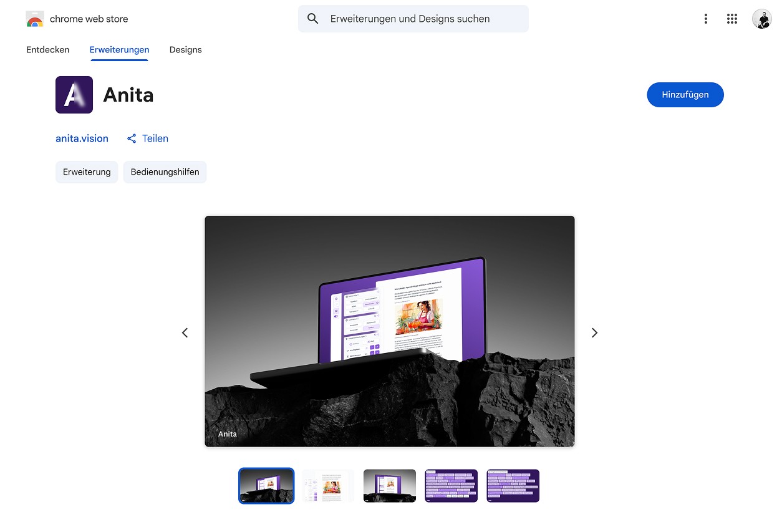782x532 pixels.
Task: Open the Google apps grid
Action: 732,19
